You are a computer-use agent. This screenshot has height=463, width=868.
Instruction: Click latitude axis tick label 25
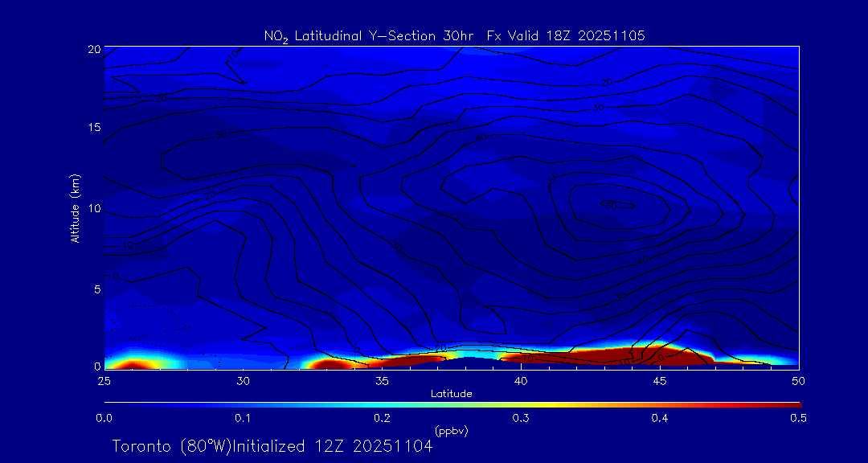104,380
